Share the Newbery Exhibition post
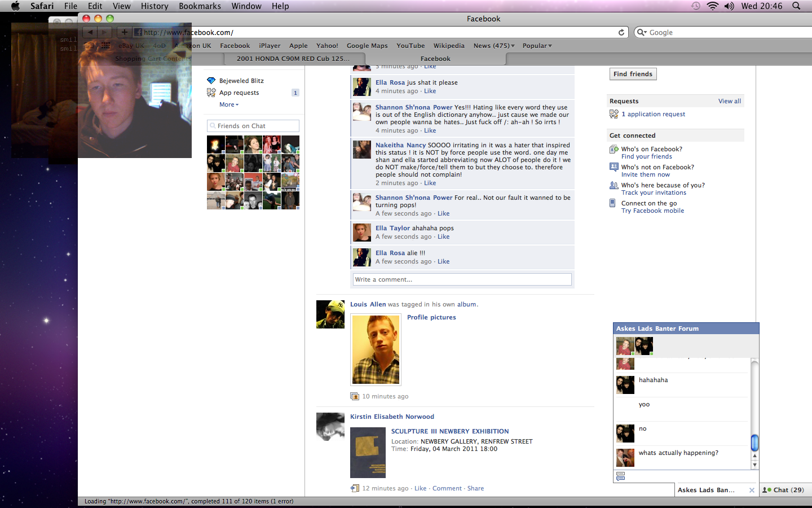Image resolution: width=812 pixels, height=508 pixels. click(475, 488)
